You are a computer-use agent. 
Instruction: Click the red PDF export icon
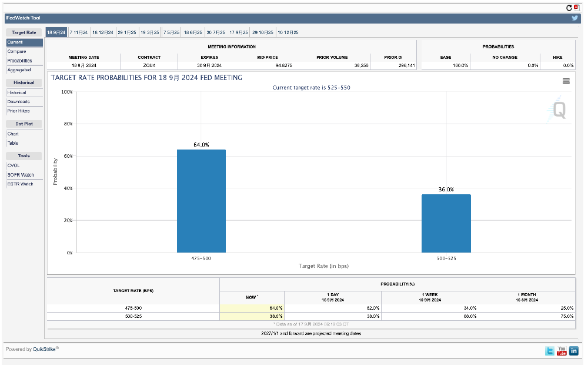pyautogui.click(x=576, y=8)
